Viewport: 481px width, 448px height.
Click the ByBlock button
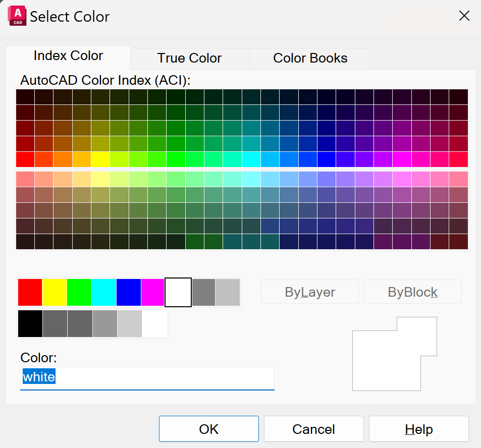click(412, 292)
